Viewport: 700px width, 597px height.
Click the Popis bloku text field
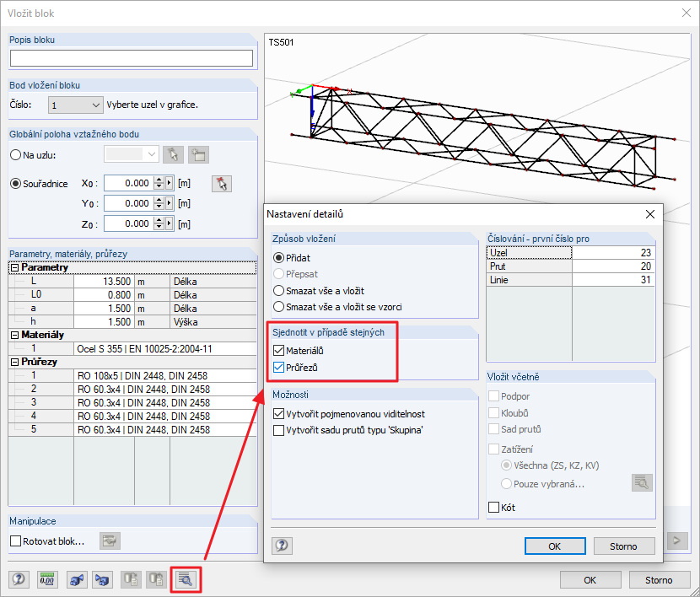tap(132, 58)
